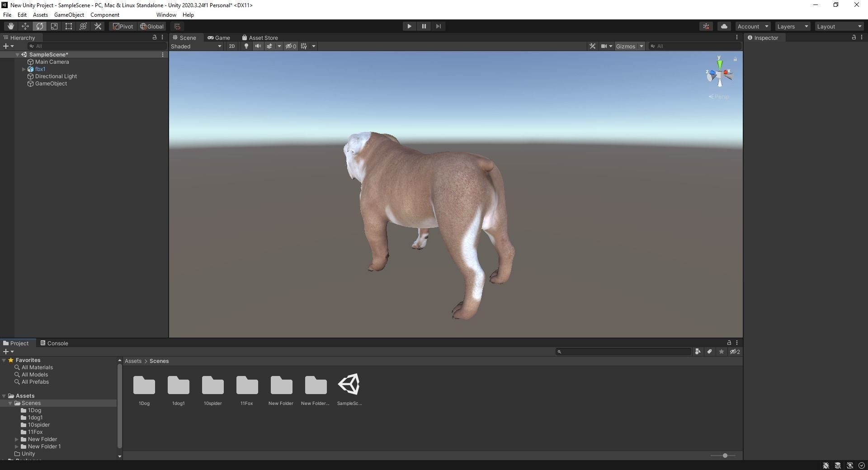
Task: Step one frame forward
Action: click(438, 26)
